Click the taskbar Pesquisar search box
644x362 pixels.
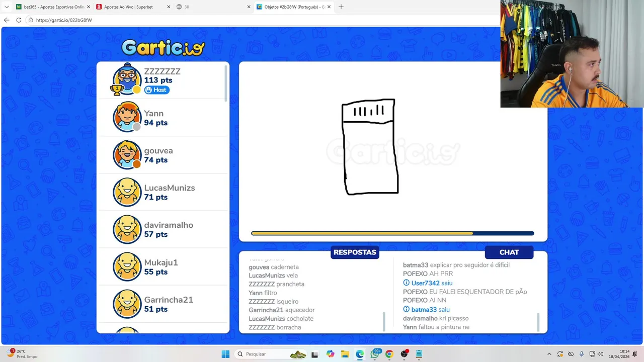pyautogui.click(x=271, y=354)
